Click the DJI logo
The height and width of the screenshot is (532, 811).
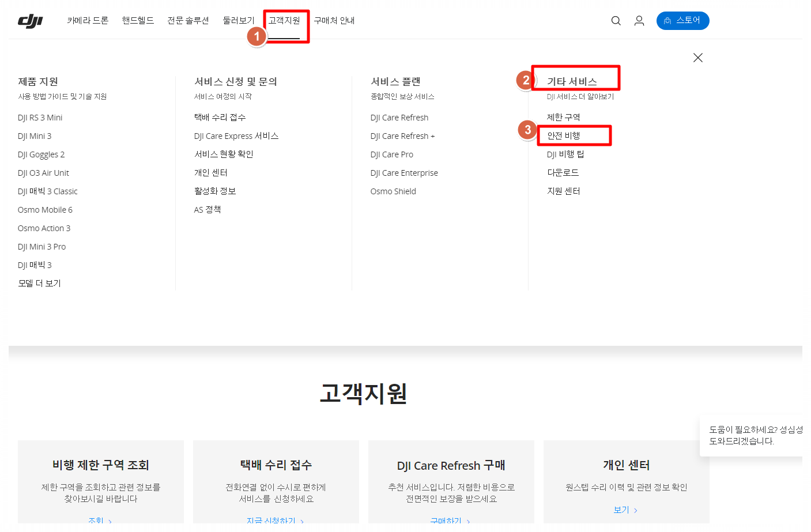(31, 21)
